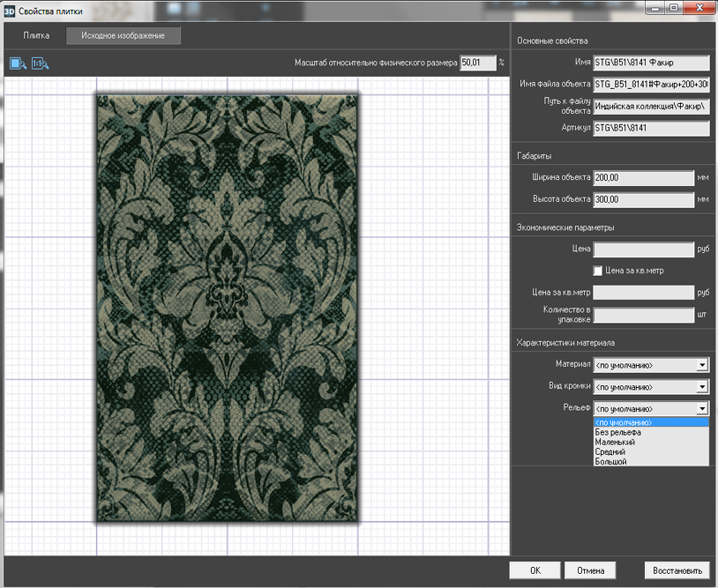Enable the Цена за кв.метр checkbox
This screenshot has height=588, width=718.
[598, 271]
